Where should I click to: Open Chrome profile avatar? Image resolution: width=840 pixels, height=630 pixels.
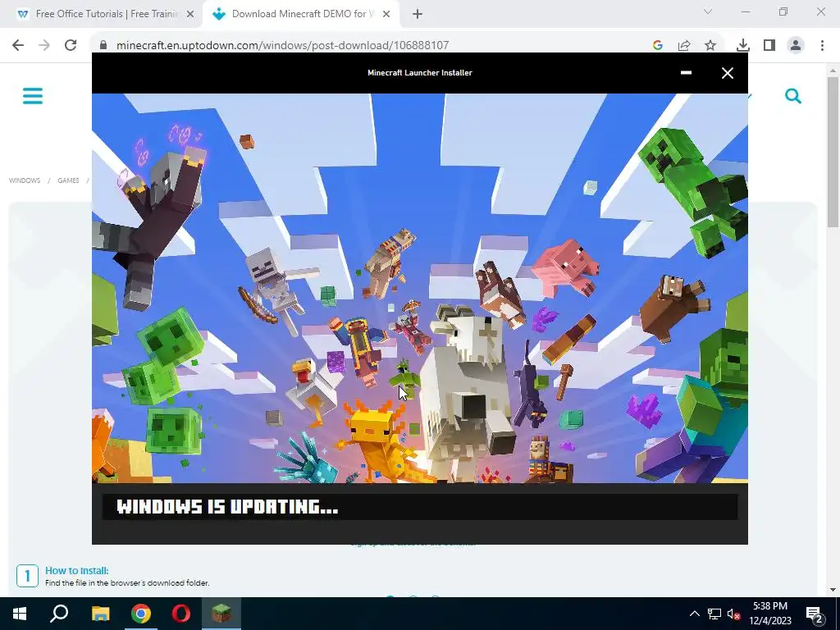point(796,46)
